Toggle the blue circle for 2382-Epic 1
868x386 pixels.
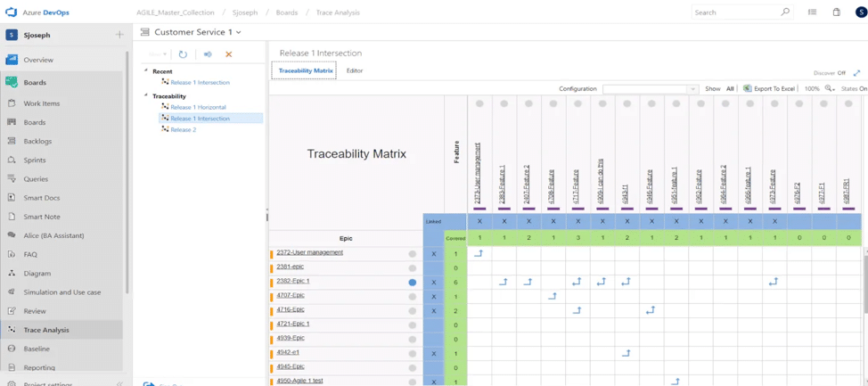(x=412, y=283)
